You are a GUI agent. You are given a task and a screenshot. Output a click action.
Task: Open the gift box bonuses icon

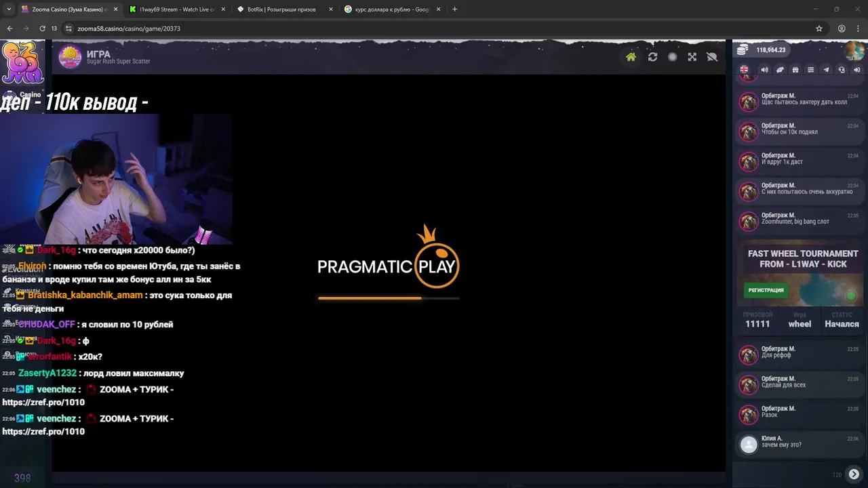click(x=795, y=70)
